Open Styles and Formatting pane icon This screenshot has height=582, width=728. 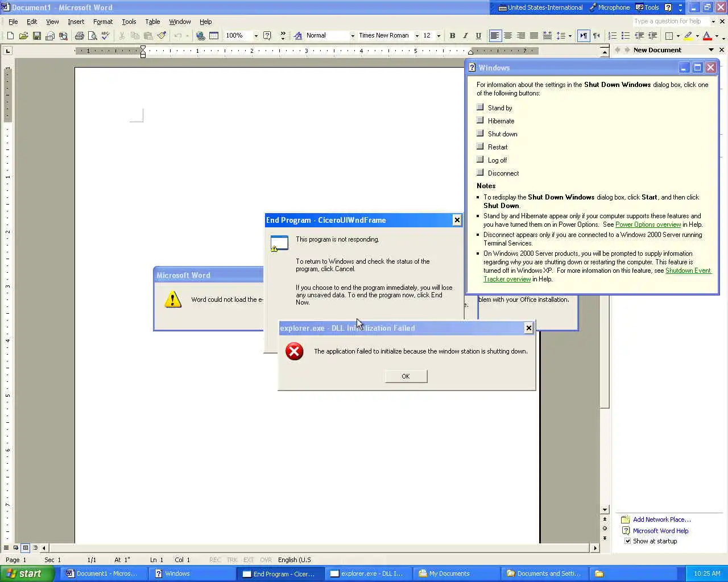pyautogui.click(x=298, y=36)
